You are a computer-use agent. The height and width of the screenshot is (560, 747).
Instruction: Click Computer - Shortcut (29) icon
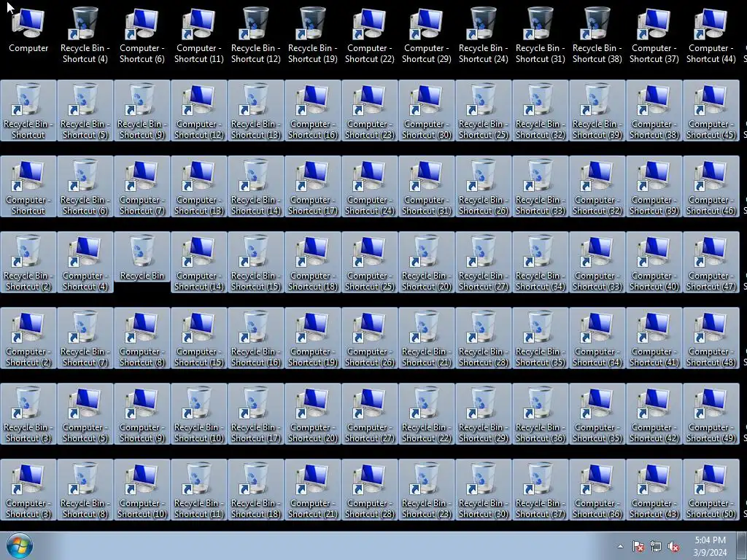coord(426,34)
